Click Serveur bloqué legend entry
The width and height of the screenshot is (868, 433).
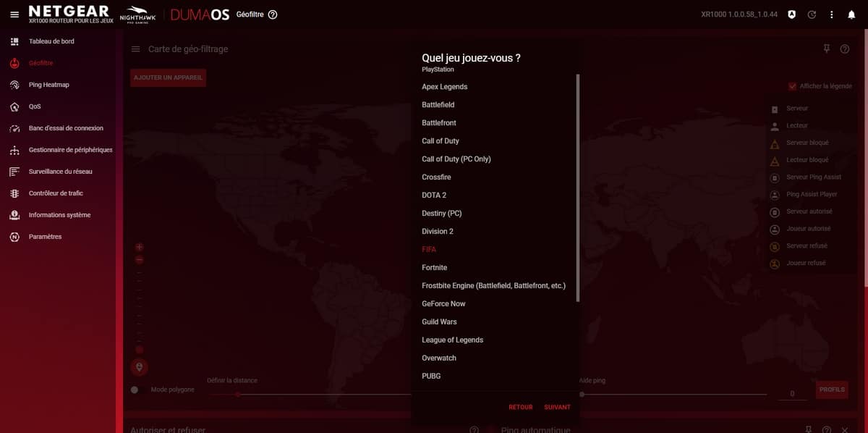click(807, 143)
